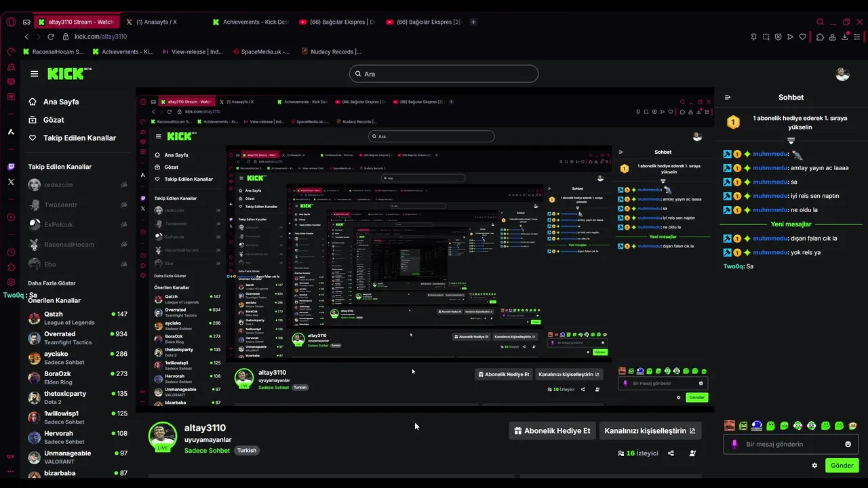
Task: Insert the first chat emote thumbnail
Action: click(x=730, y=426)
